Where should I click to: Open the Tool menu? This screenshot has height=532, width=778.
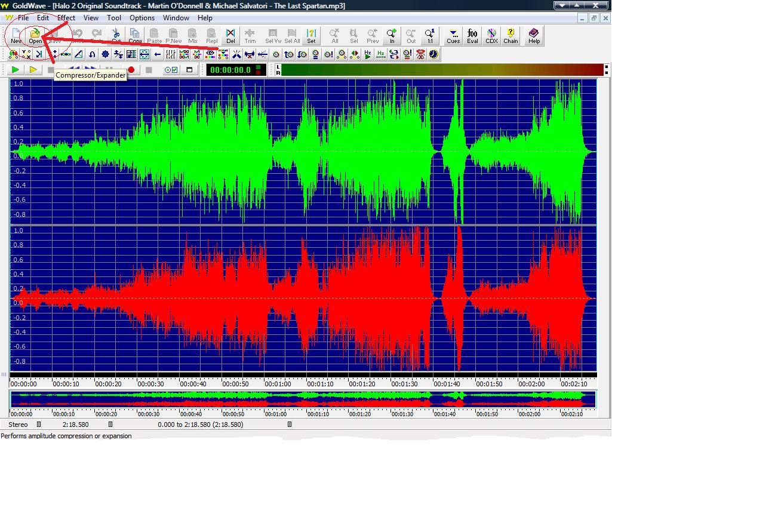[x=114, y=18]
